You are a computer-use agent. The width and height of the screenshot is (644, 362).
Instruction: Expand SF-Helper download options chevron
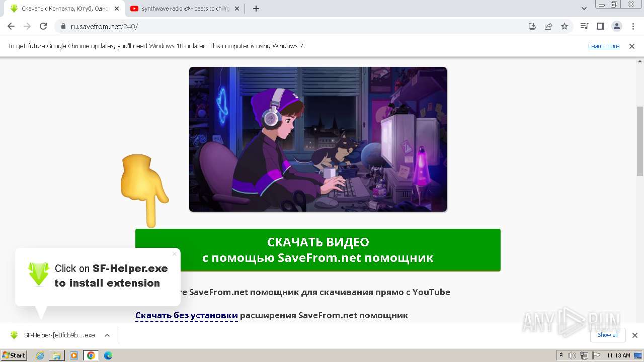107,335
